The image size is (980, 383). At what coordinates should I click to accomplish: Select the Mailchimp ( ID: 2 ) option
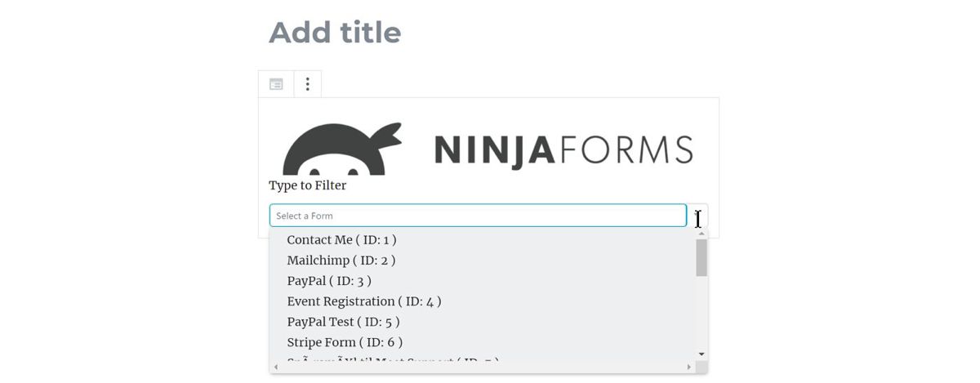coord(341,261)
